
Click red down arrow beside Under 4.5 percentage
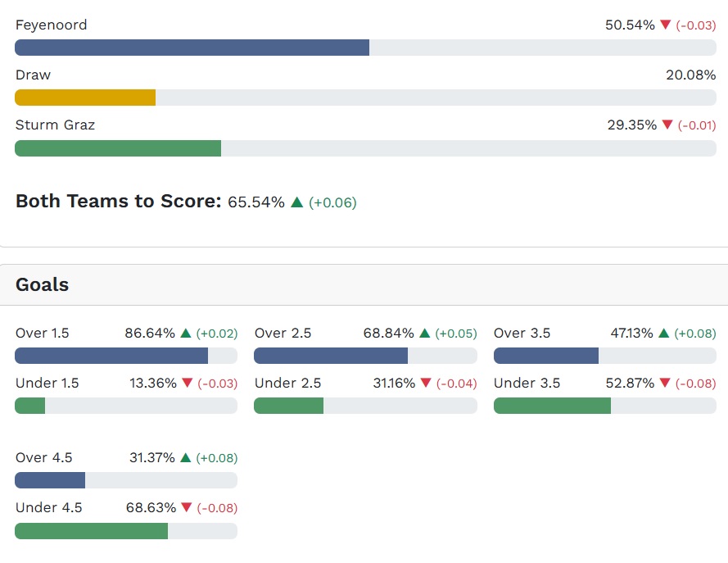pyautogui.click(x=187, y=508)
